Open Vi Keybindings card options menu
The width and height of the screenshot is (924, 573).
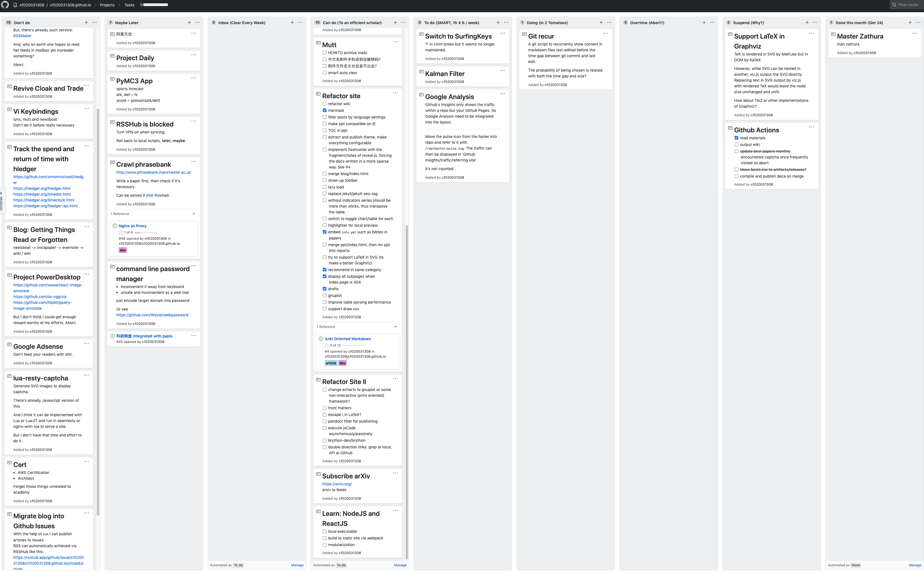point(86,108)
